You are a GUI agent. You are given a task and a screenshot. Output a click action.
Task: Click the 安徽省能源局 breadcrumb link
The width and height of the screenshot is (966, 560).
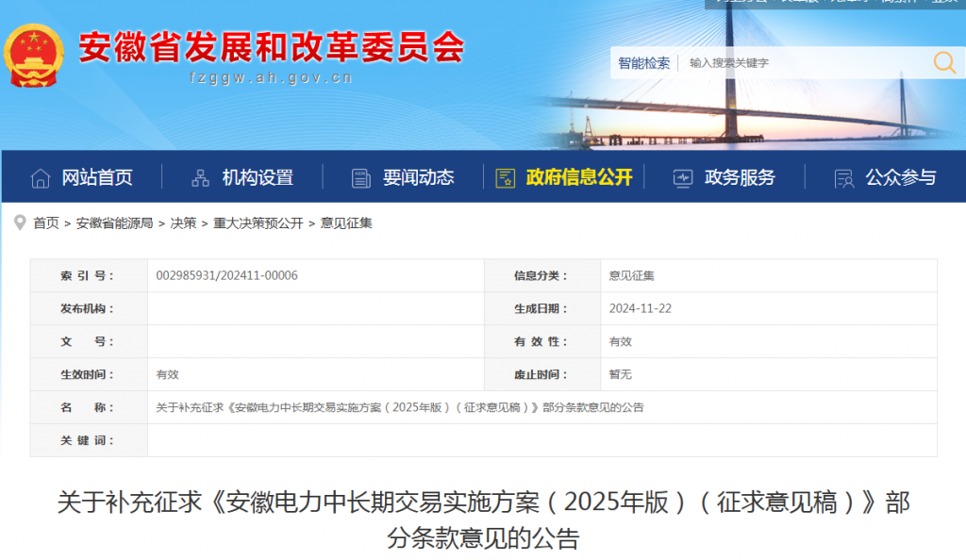114,223
